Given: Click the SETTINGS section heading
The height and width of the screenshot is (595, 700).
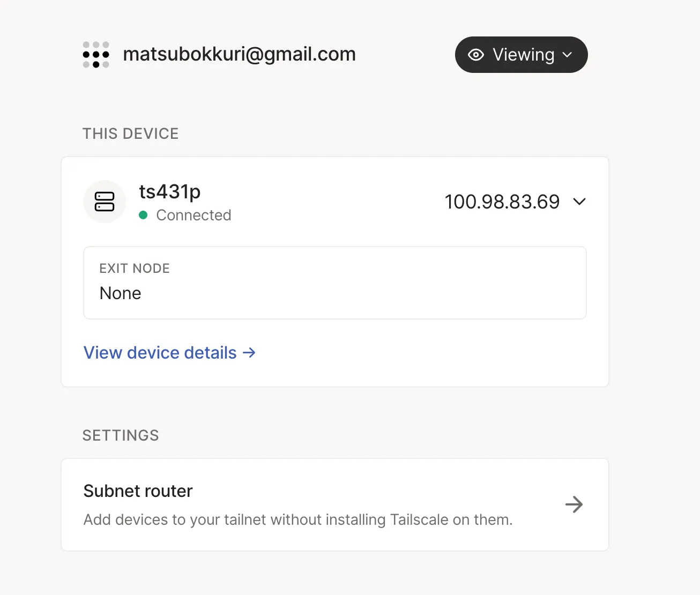Looking at the screenshot, I should (121, 435).
